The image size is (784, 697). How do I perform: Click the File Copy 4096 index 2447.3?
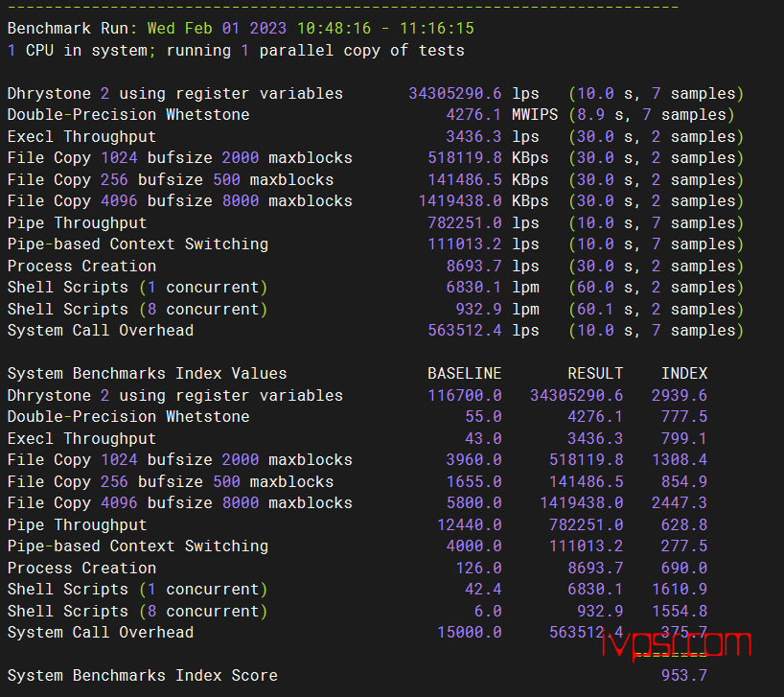[x=679, y=502]
